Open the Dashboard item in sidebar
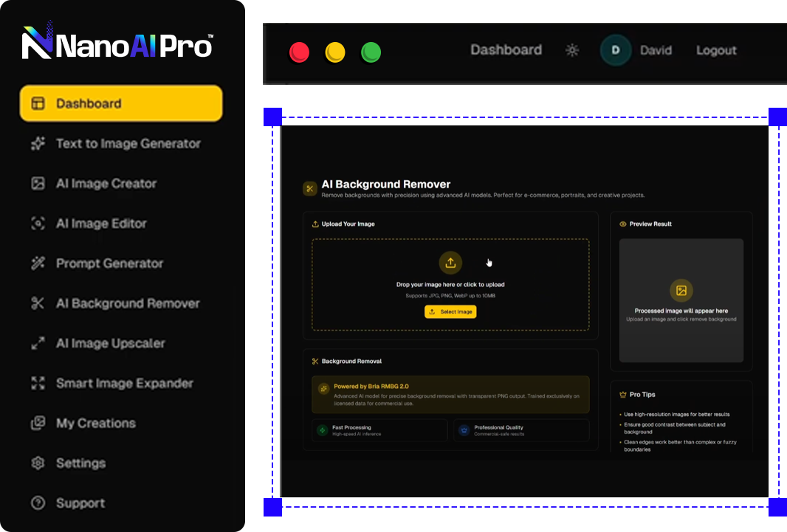The image size is (787, 532). (121, 103)
